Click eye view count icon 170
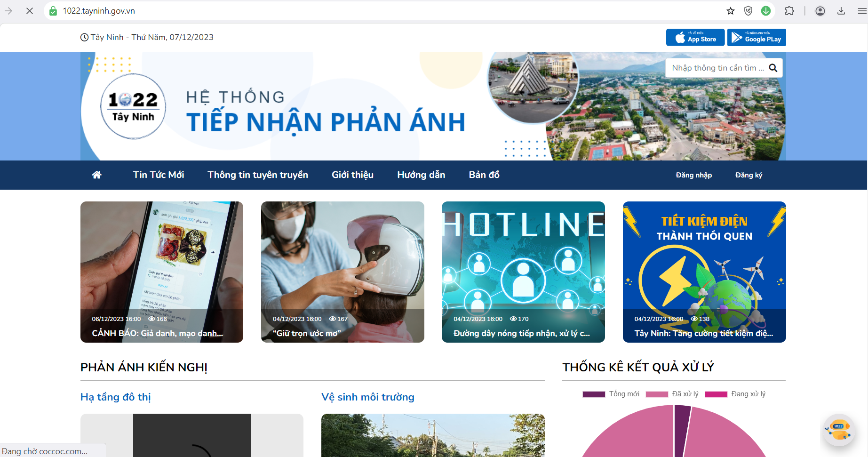 coord(513,319)
